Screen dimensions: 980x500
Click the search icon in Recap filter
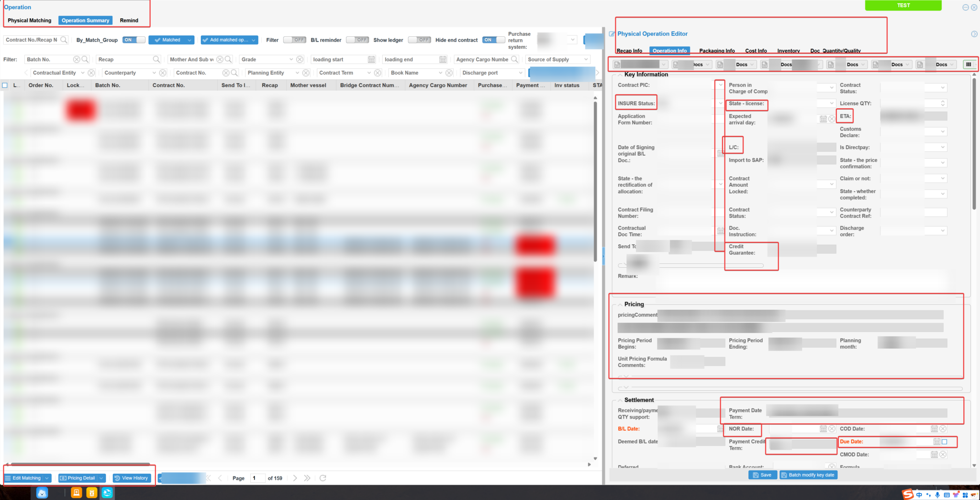point(156,59)
